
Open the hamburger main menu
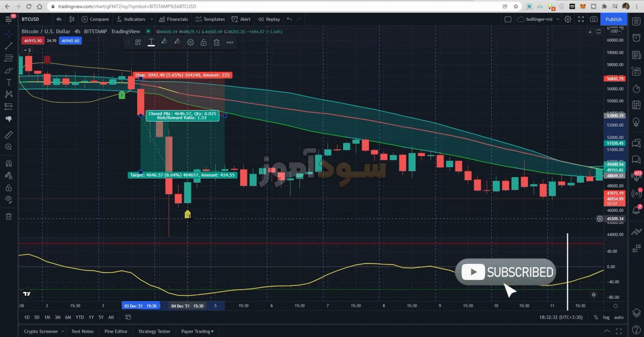click(x=8, y=19)
